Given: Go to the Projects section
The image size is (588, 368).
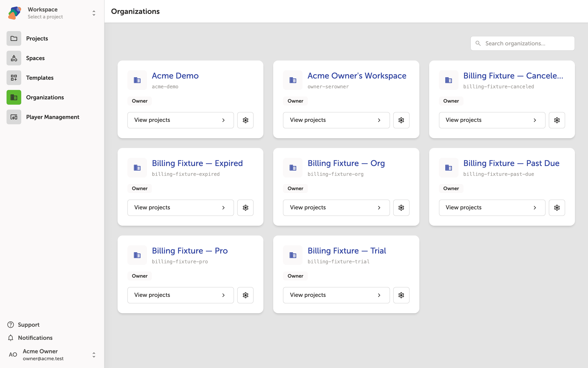Looking at the screenshot, I should pos(52,38).
